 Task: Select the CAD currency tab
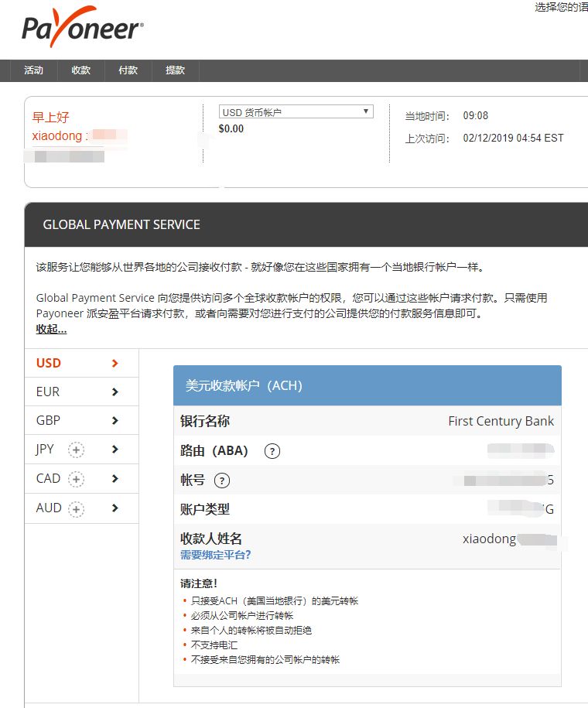pyautogui.click(x=81, y=479)
